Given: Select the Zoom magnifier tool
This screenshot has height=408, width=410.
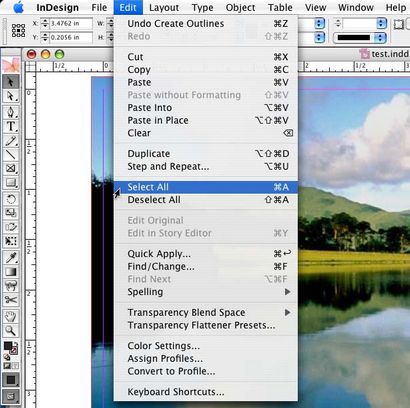Looking at the screenshot, I should pos(11,330).
